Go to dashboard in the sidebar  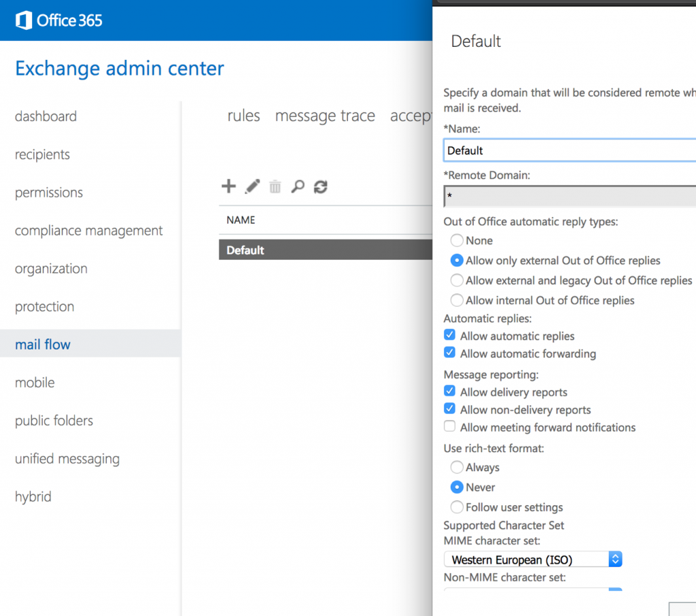46,116
